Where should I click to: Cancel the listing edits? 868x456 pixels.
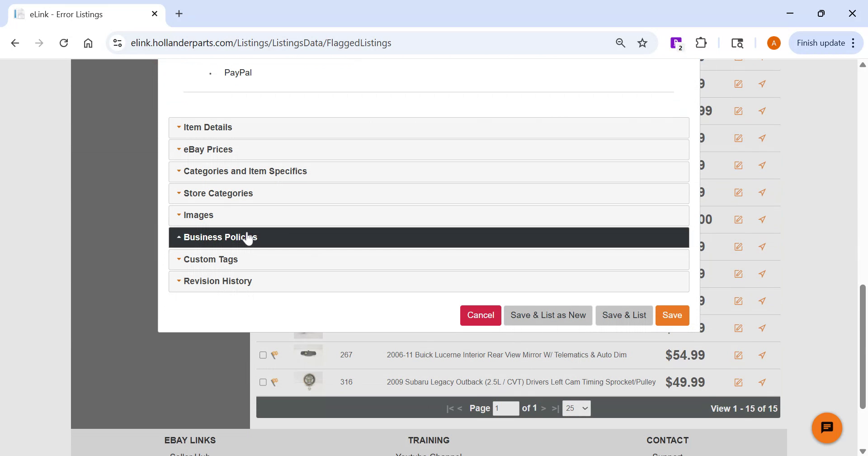[x=480, y=315]
